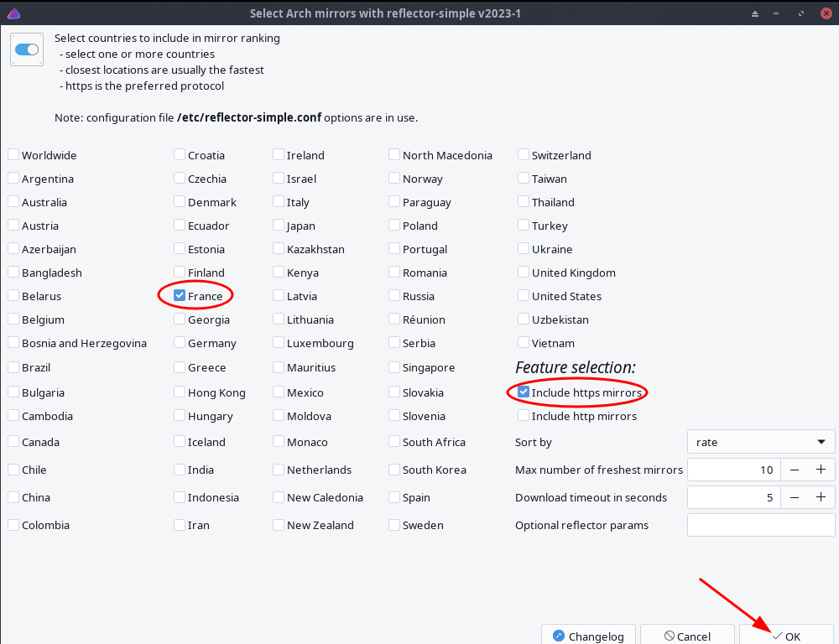Open the Sort by rate dropdown
839x644 pixels.
pyautogui.click(x=760, y=442)
